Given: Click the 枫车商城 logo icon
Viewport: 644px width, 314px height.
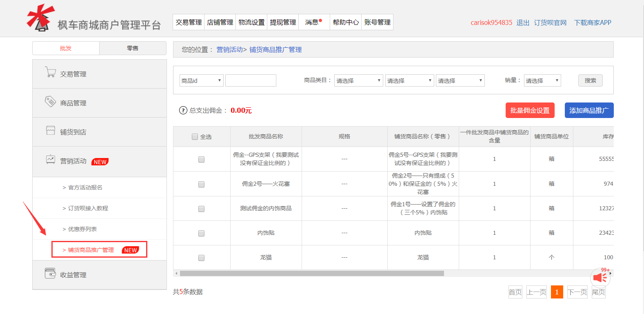Looking at the screenshot, I should tap(41, 18).
